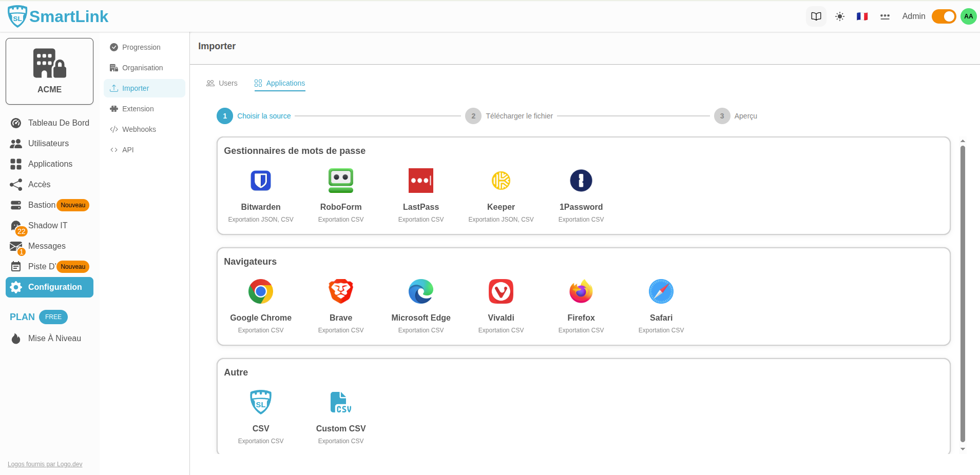Open Webhooks in the configuration submenu
The image size is (980, 475).
[x=139, y=129]
